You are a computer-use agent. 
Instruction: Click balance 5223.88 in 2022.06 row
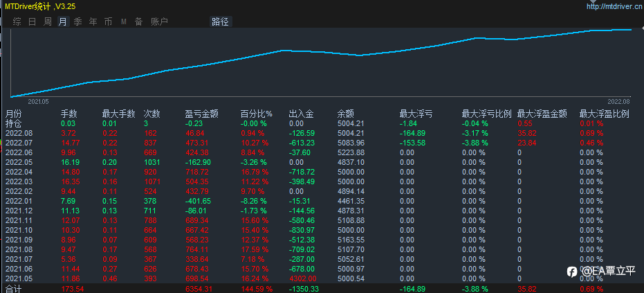tap(351, 152)
